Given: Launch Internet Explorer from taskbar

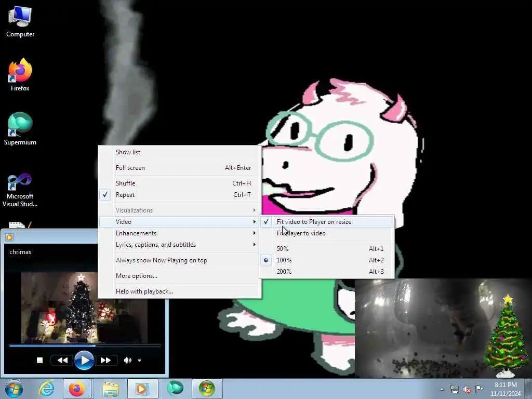Looking at the screenshot, I should click(x=46, y=389).
